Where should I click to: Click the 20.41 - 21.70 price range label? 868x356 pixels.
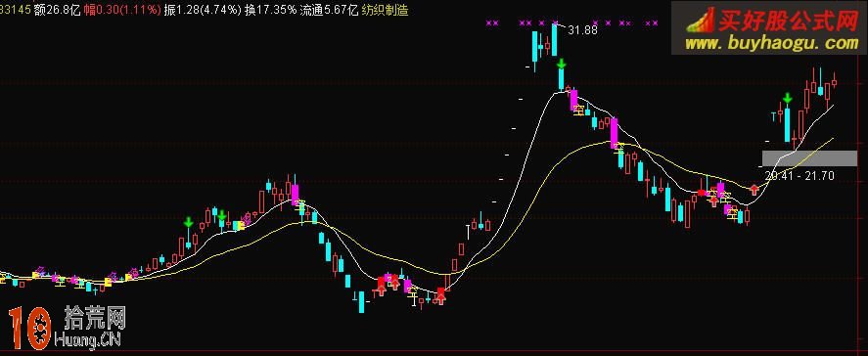[x=799, y=176]
